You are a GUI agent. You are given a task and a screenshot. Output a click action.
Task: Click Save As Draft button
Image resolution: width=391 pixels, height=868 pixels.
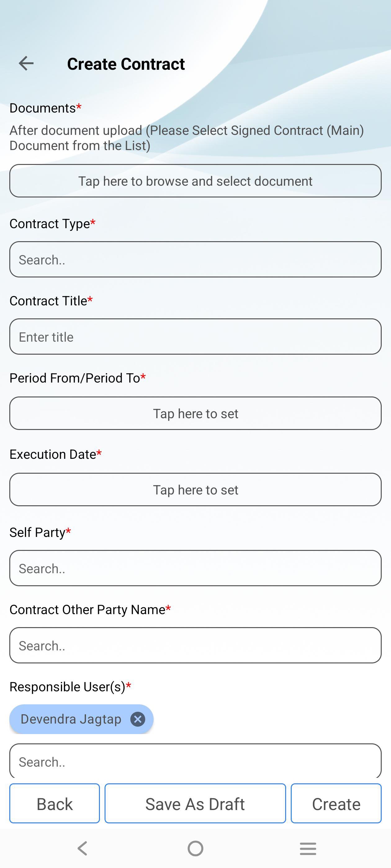pos(195,804)
